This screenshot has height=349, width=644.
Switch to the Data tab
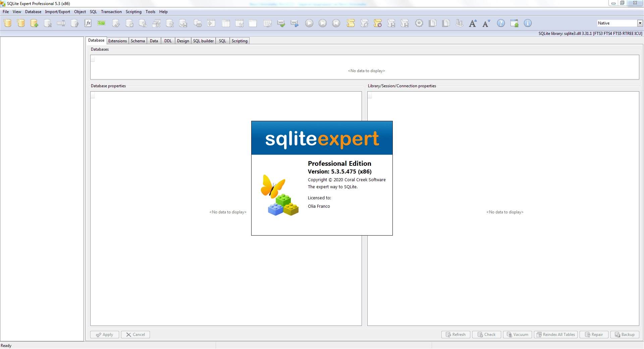click(154, 41)
